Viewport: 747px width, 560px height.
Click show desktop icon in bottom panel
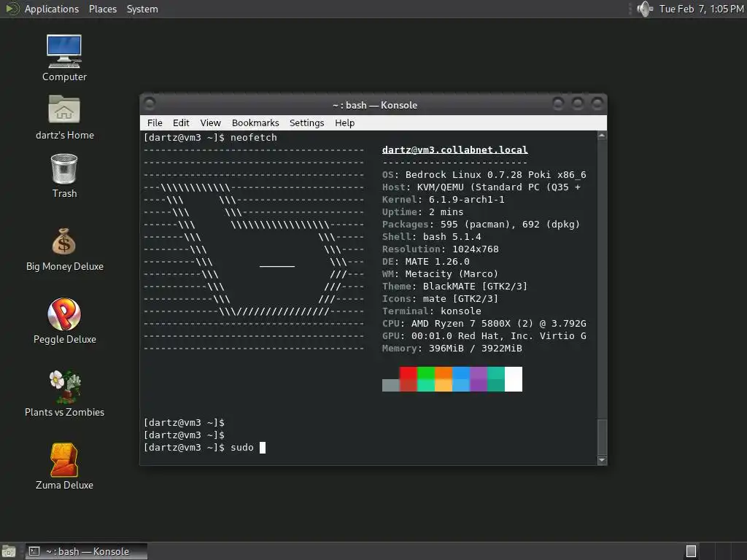point(9,551)
